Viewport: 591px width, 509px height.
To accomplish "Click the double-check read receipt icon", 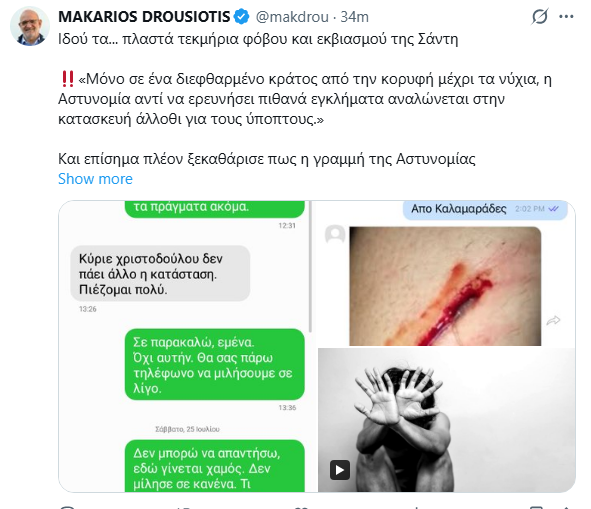I will pyautogui.click(x=554, y=209).
